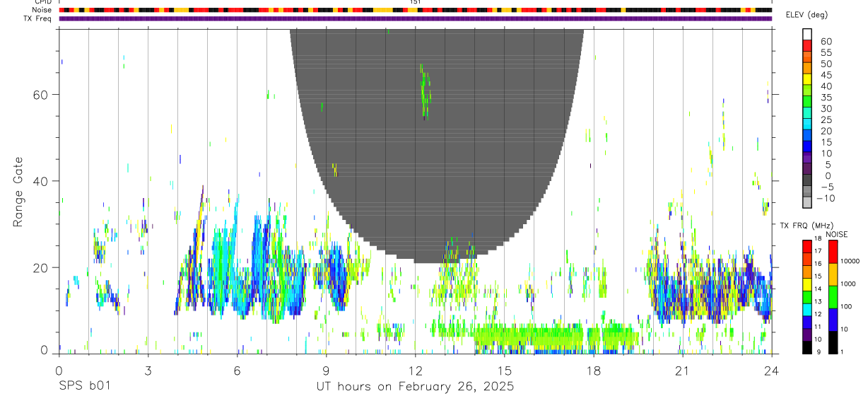Click the '25' label on elevation colorbar

tap(825, 120)
